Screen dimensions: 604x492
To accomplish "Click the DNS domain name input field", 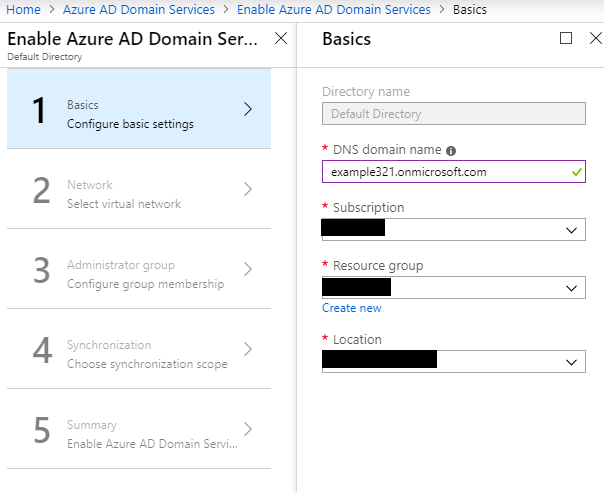I will pyautogui.click(x=454, y=171).
